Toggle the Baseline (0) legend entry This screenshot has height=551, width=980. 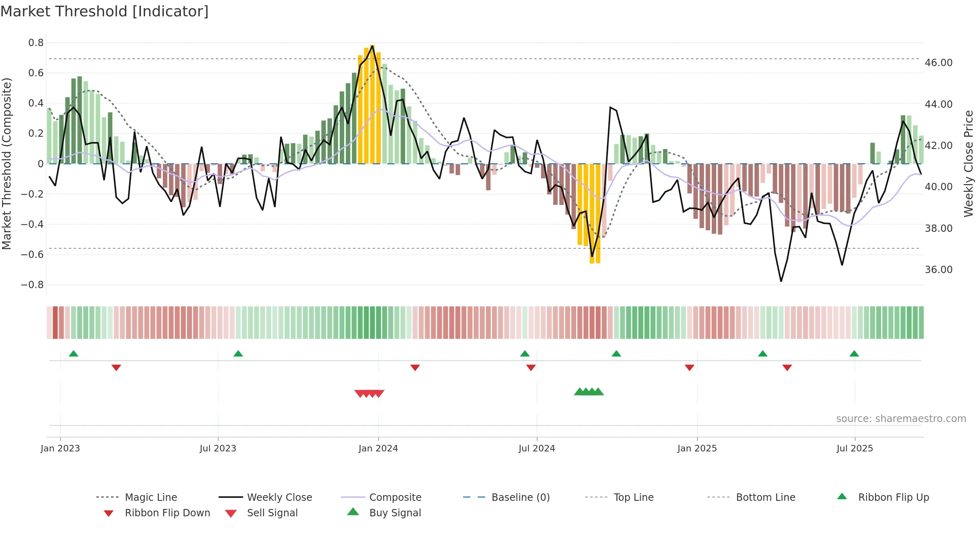point(506,497)
